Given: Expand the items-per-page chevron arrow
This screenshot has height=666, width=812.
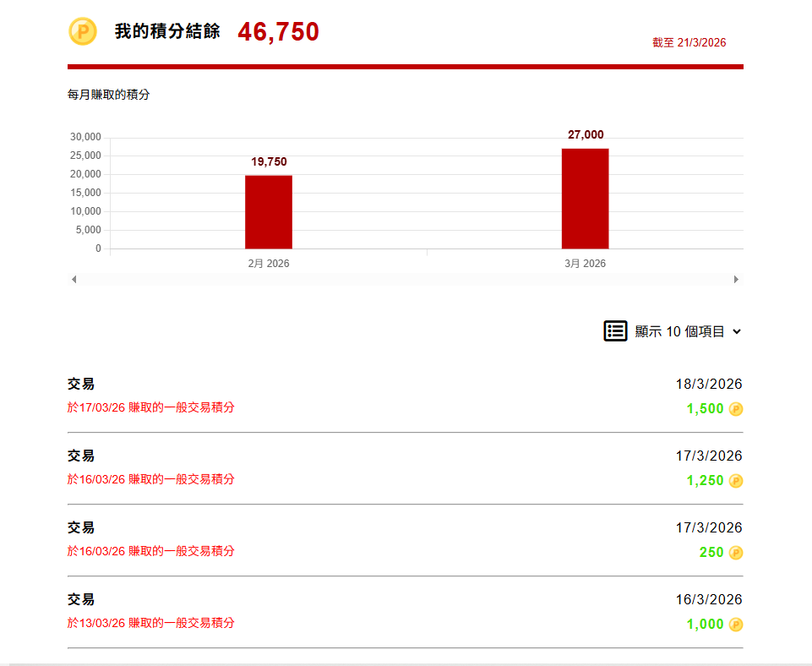Looking at the screenshot, I should (737, 332).
